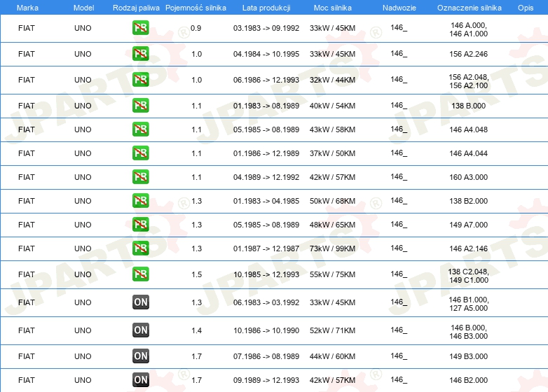Click the PB petrol icon in the 73kW / 99KM row
The height and width of the screenshot is (392, 548).
click(140, 248)
